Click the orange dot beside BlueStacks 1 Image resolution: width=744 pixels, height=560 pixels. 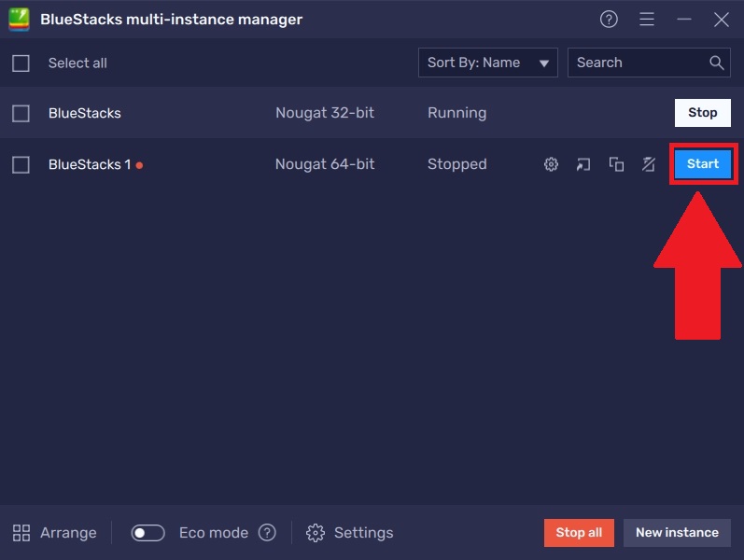pyautogui.click(x=139, y=165)
